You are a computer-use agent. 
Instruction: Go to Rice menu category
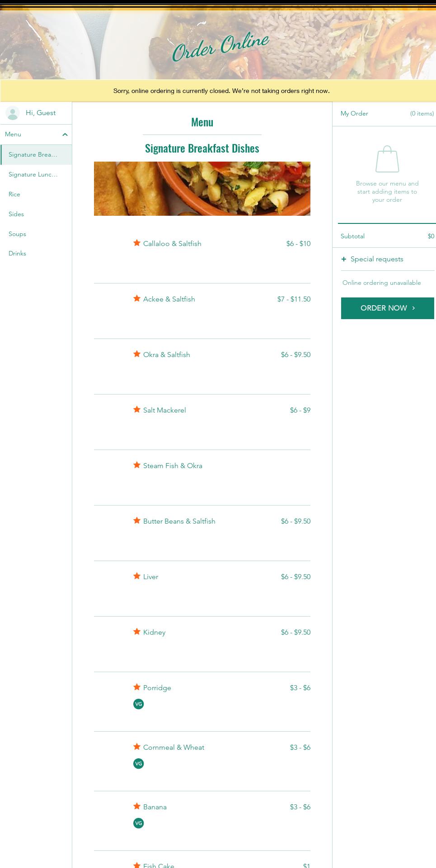click(14, 194)
